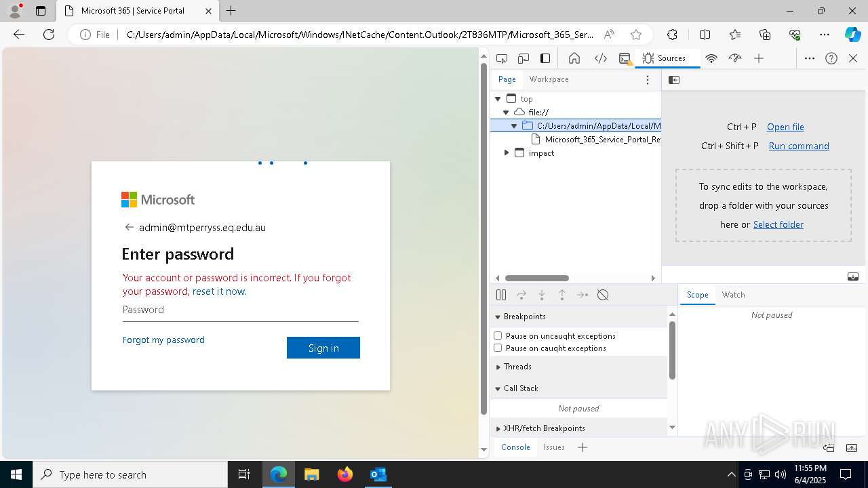Viewport: 868px width, 488px height.
Task: Add another tool with plus icon
Action: pyautogui.click(x=759, y=58)
